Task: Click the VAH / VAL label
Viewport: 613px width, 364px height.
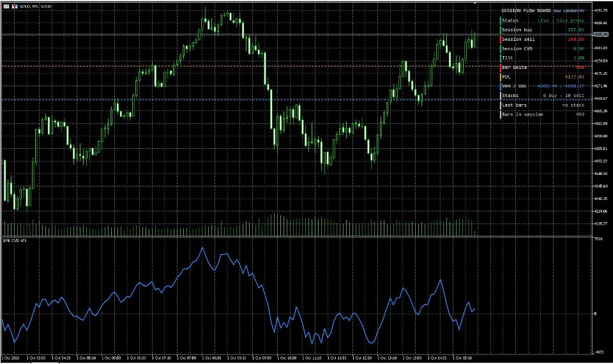Action: [514, 86]
